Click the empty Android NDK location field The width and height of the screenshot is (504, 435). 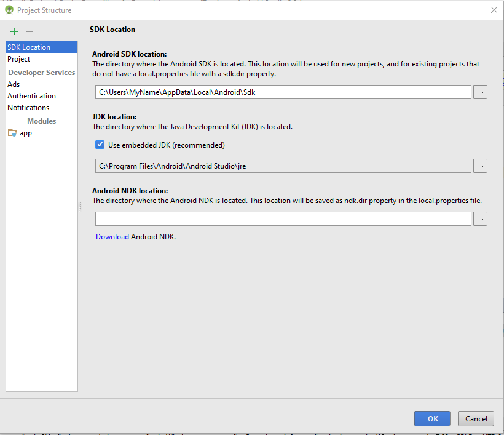[x=283, y=219]
